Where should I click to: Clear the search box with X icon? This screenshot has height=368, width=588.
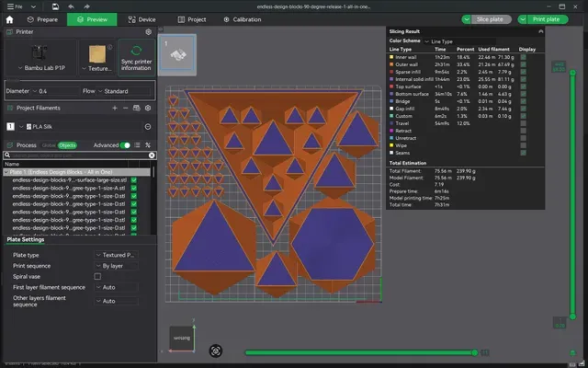click(x=152, y=155)
